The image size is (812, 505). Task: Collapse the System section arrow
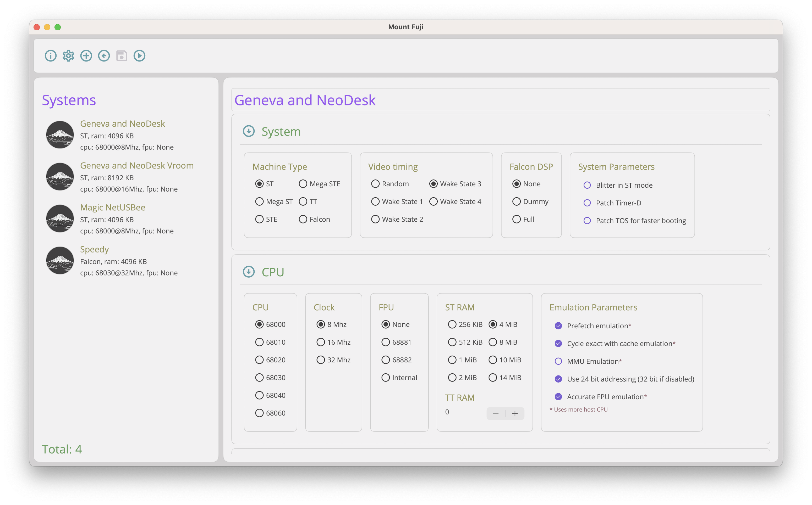tap(249, 131)
